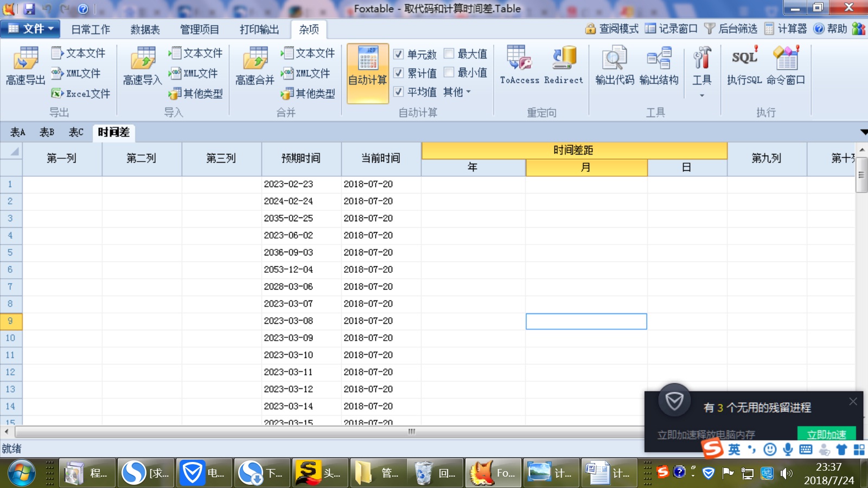
Task: Click the taskbar volume icon
Action: [786, 473]
